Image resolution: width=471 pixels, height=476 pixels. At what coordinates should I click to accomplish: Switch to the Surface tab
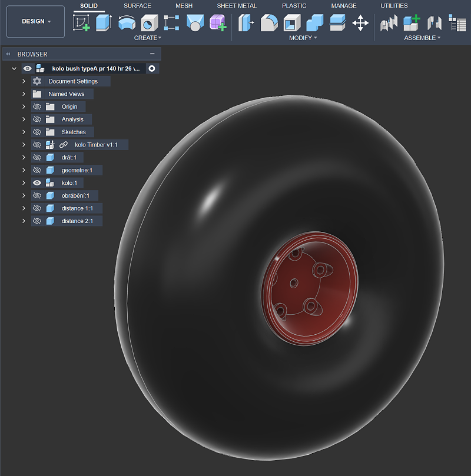137,6
